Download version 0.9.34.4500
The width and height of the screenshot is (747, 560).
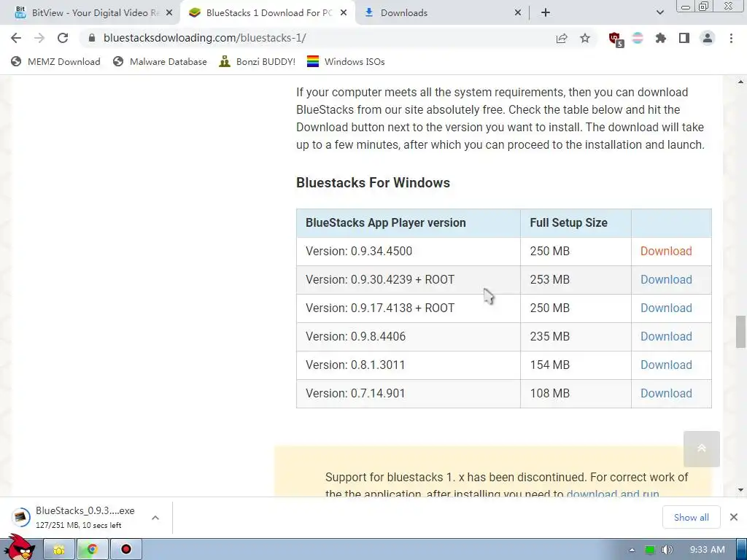[x=666, y=251]
